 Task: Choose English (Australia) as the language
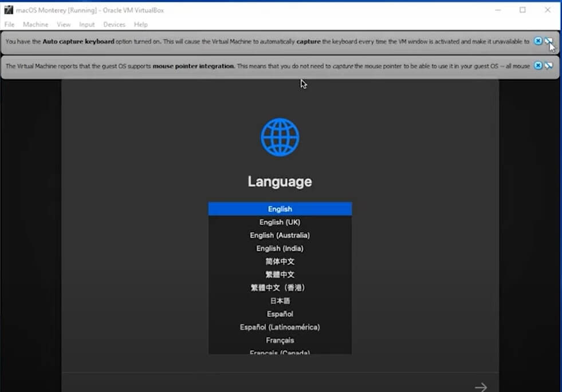tap(280, 235)
